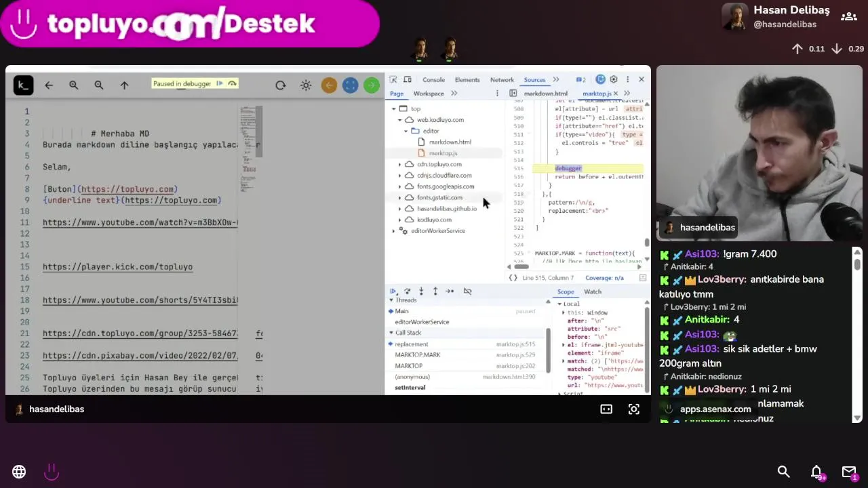This screenshot has height=488, width=868.
Task: Expand the 'this: Window' scope entry
Action: click(x=565, y=313)
